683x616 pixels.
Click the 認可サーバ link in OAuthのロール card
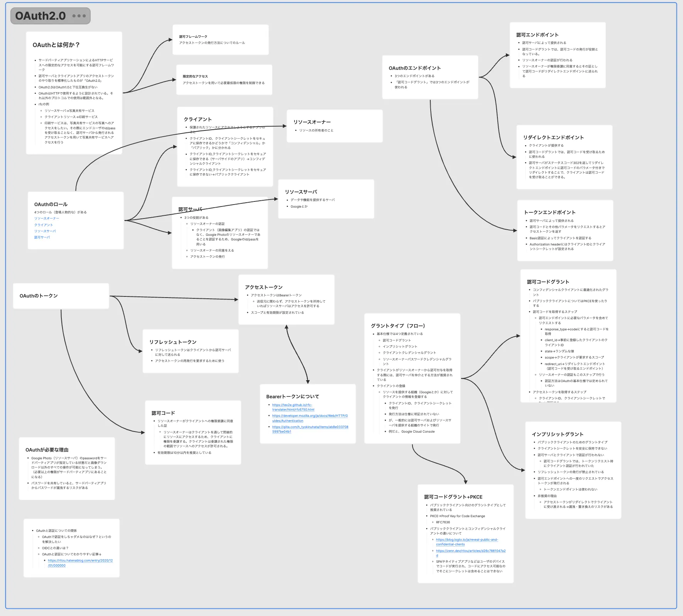pyautogui.click(x=42, y=237)
